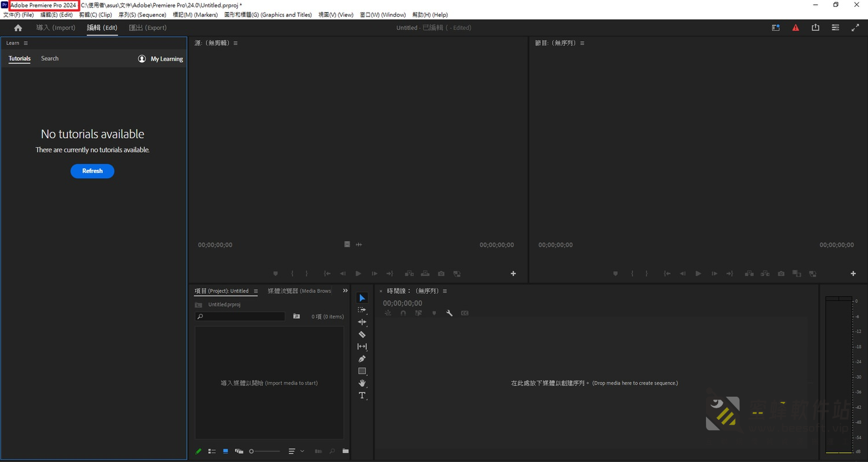Image resolution: width=868 pixels, height=462 pixels.
Task: Click Play in the Source monitor
Action: (358, 273)
